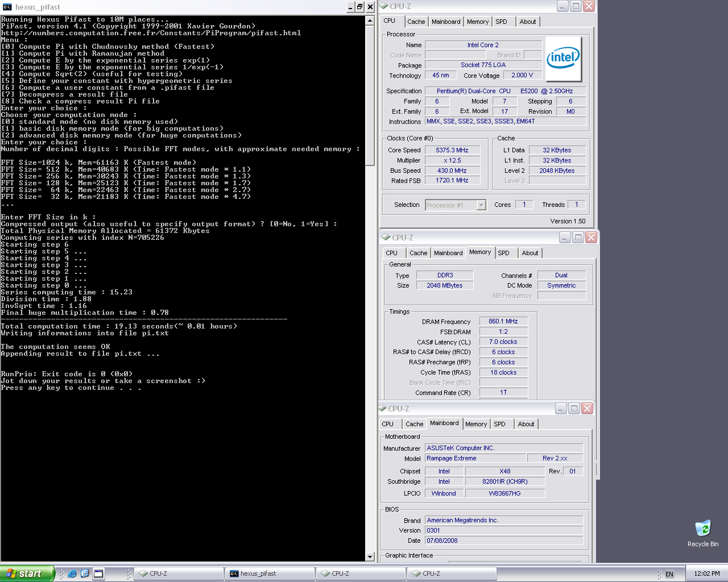This screenshot has width=728, height=582.
Task: Activate first CPU-Z taskbar button
Action: tap(179, 573)
